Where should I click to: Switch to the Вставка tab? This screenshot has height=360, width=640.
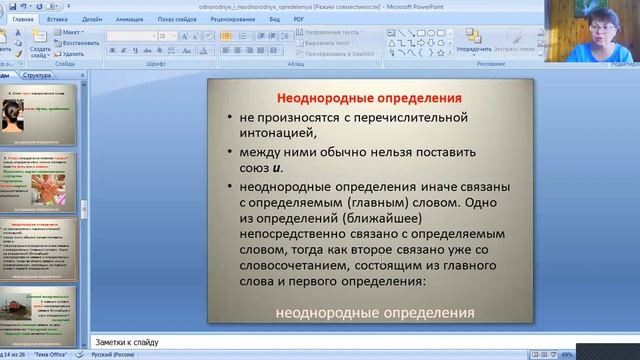tap(57, 19)
